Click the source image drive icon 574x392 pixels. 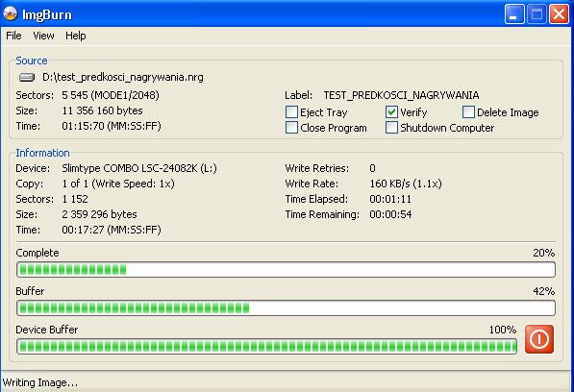click(27, 77)
